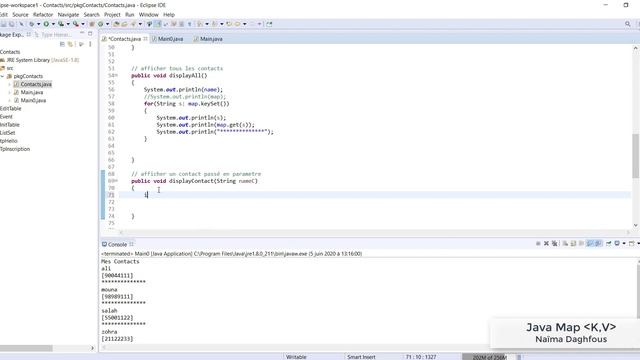The height and width of the screenshot is (360, 640).
Task: Click Smart Insert in the status bar
Action: pos(361,357)
